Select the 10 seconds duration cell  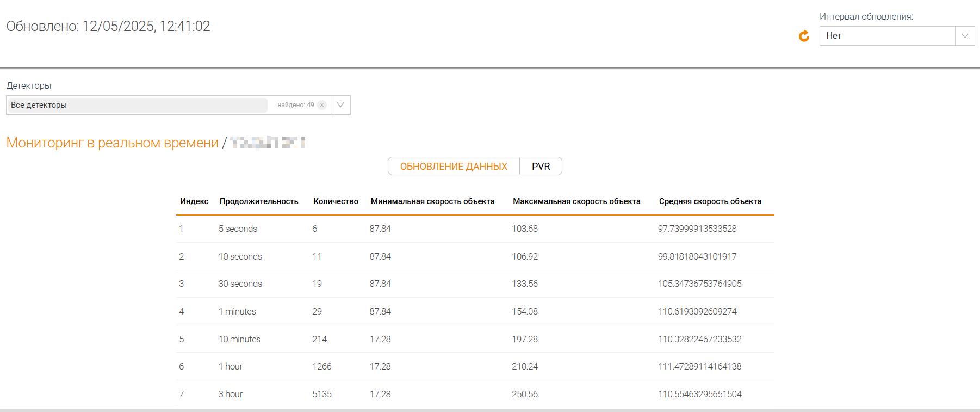click(x=240, y=256)
